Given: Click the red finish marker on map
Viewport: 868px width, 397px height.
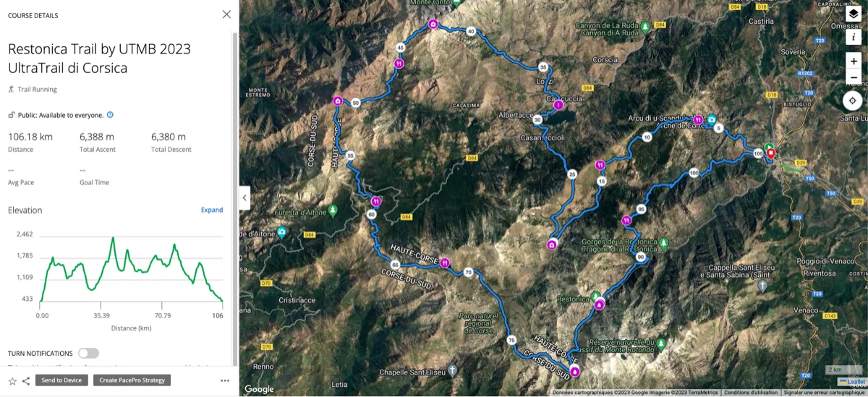Looking at the screenshot, I should click(x=771, y=153).
